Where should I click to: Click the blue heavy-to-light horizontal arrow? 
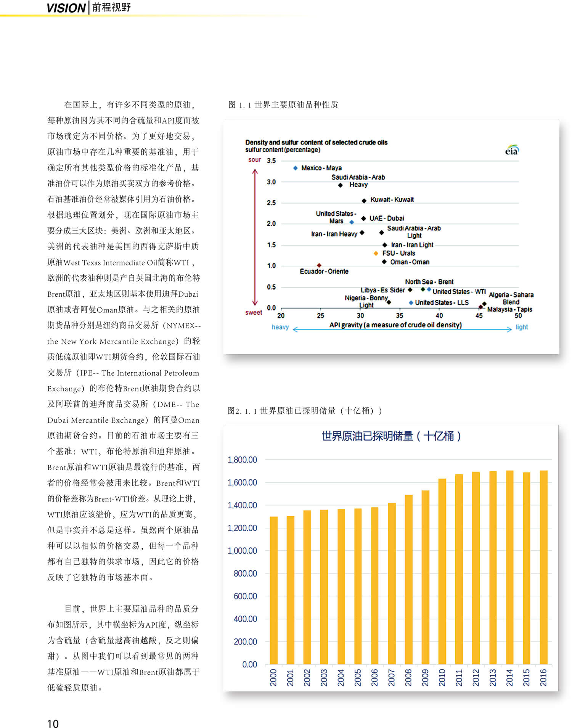coord(402,329)
